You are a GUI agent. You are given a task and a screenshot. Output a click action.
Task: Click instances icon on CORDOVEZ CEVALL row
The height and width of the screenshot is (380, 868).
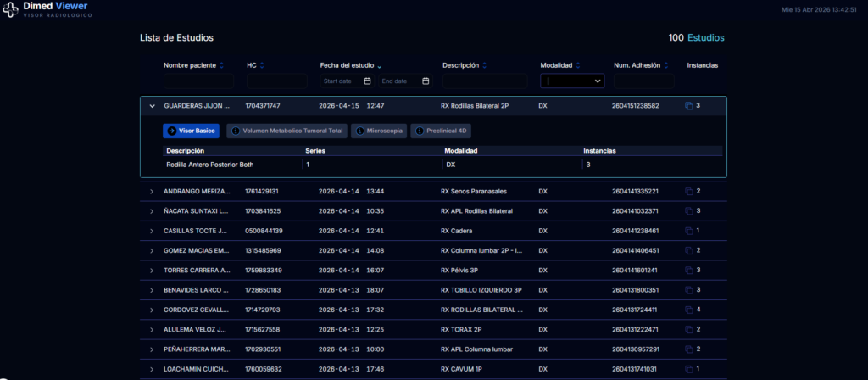[x=688, y=310]
